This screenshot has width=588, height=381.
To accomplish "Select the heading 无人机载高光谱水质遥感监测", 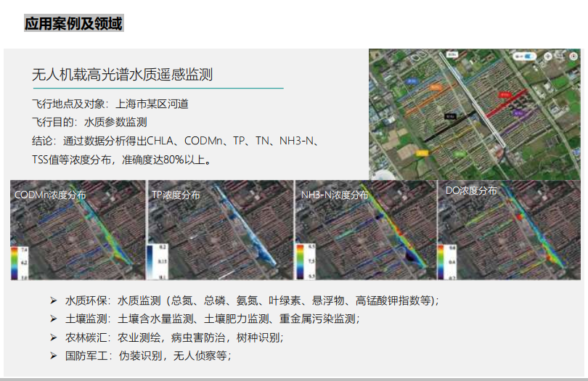I will 122,75.
